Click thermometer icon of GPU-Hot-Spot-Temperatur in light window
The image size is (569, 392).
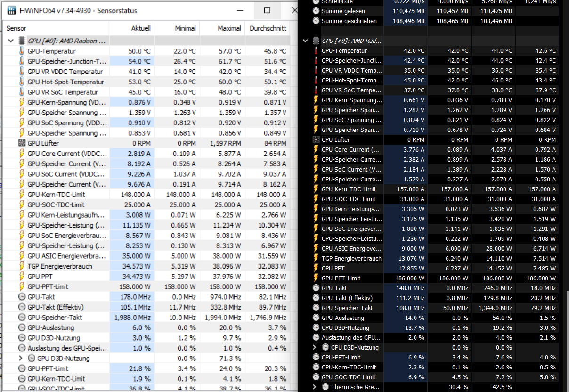click(x=21, y=82)
